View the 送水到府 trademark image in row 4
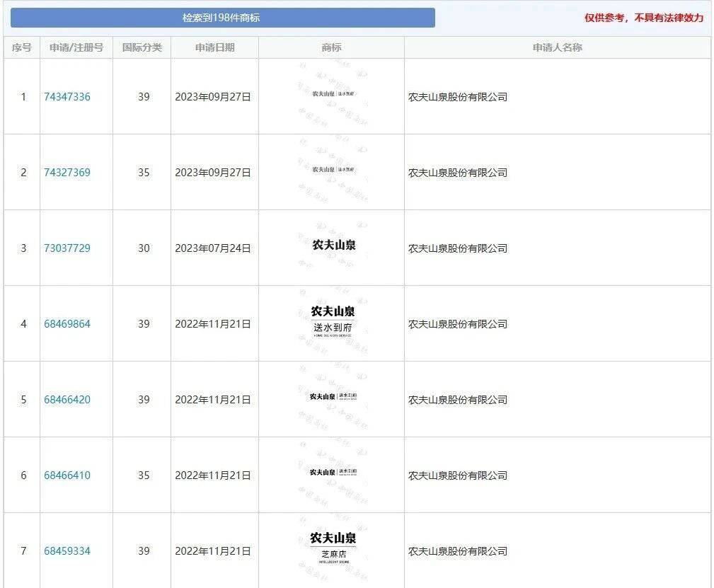714x588 pixels. (333, 320)
